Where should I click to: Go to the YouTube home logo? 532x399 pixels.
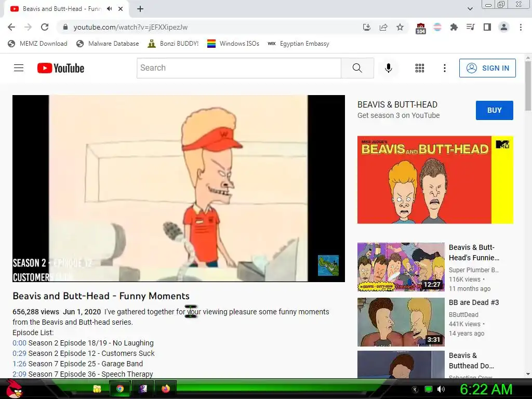[x=61, y=68]
